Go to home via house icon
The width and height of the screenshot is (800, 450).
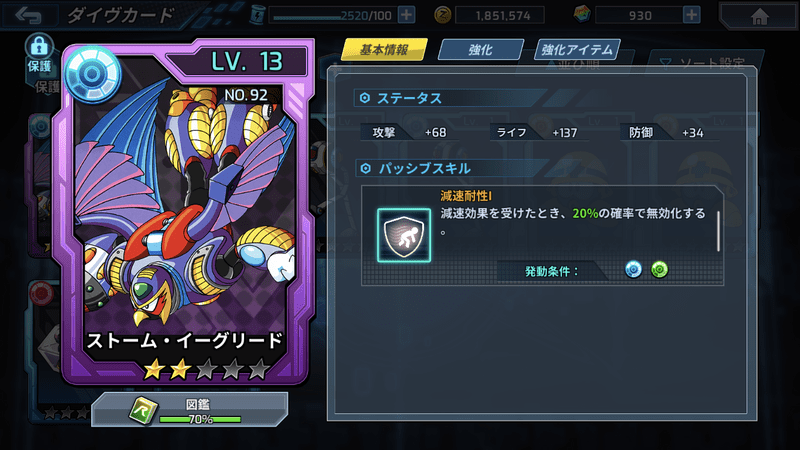click(x=760, y=16)
